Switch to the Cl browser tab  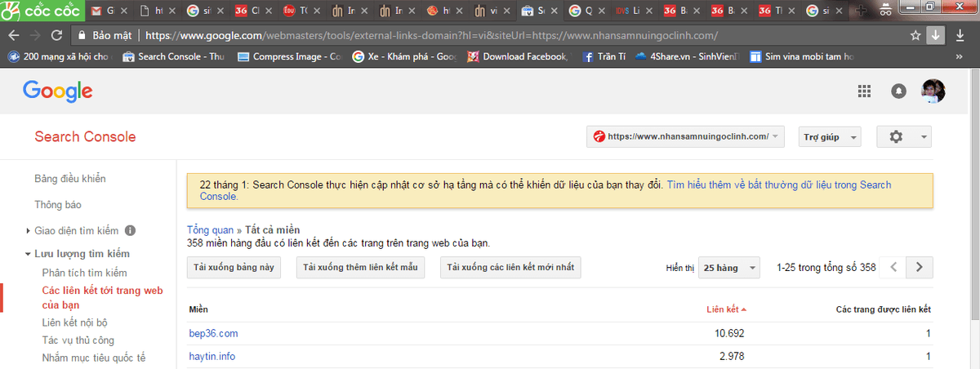click(252, 11)
